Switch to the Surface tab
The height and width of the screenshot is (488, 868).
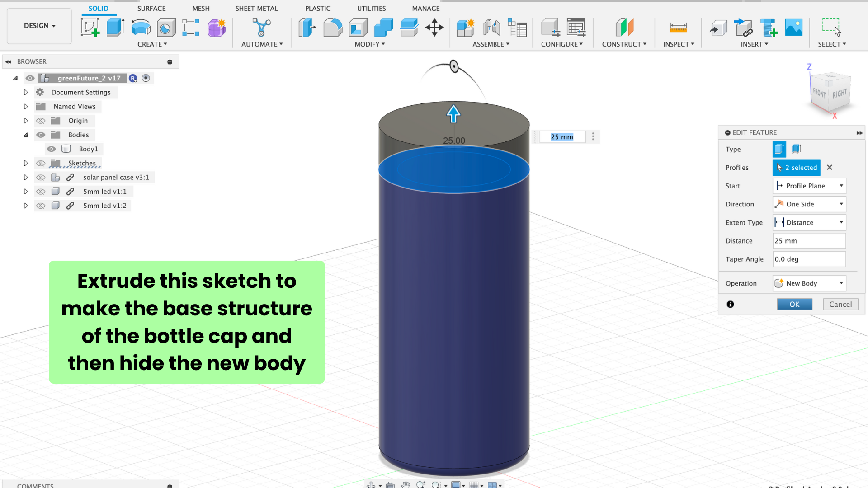coord(151,9)
